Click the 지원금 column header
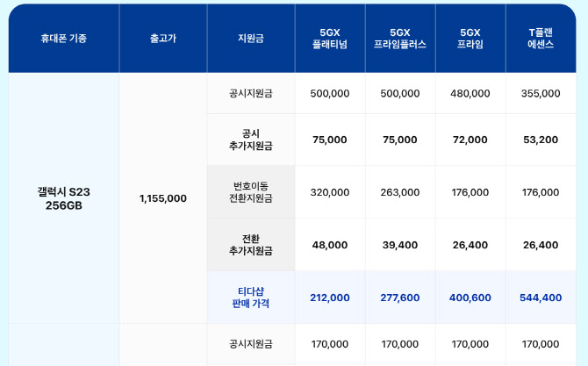 click(x=251, y=39)
